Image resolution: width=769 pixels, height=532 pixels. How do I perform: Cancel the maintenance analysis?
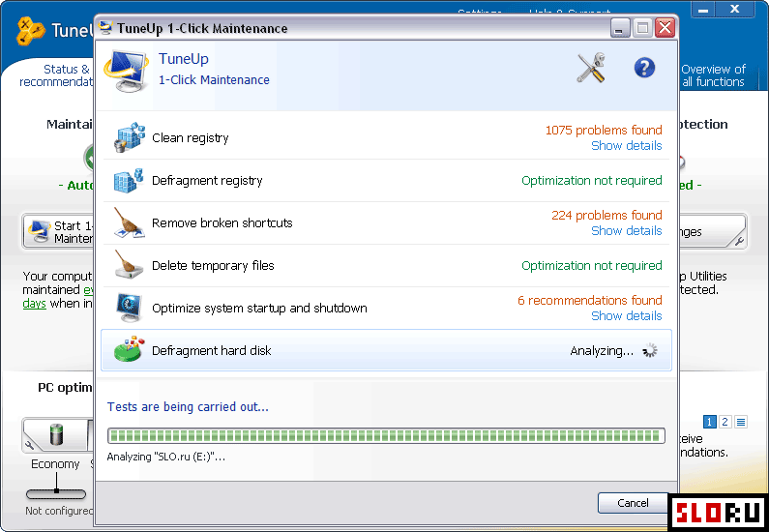(633, 503)
